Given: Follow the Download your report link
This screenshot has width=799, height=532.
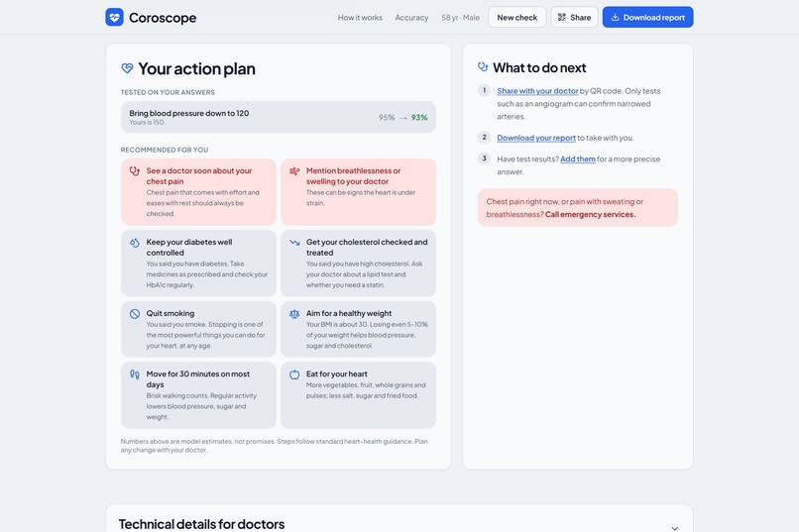Looking at the screenshot, I should point(536,138).
